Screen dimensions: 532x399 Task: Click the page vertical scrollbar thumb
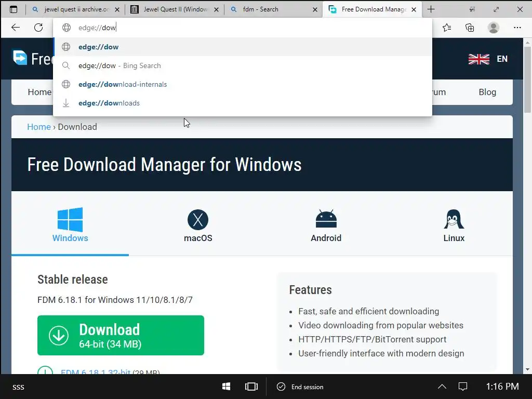527,79
